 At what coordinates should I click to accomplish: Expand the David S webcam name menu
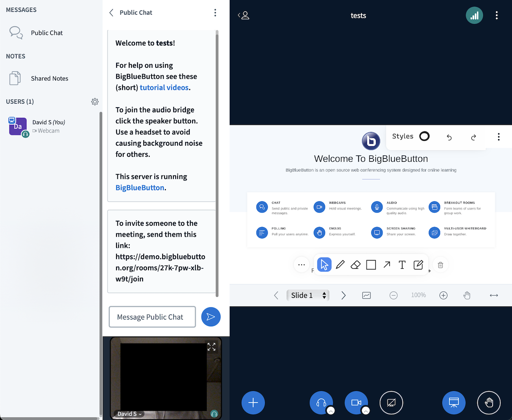129,414
